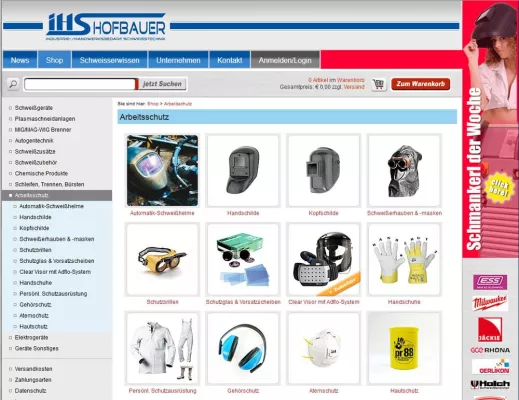
Task: Open the Oerlikon brand logo
Action: click(490, 367)
